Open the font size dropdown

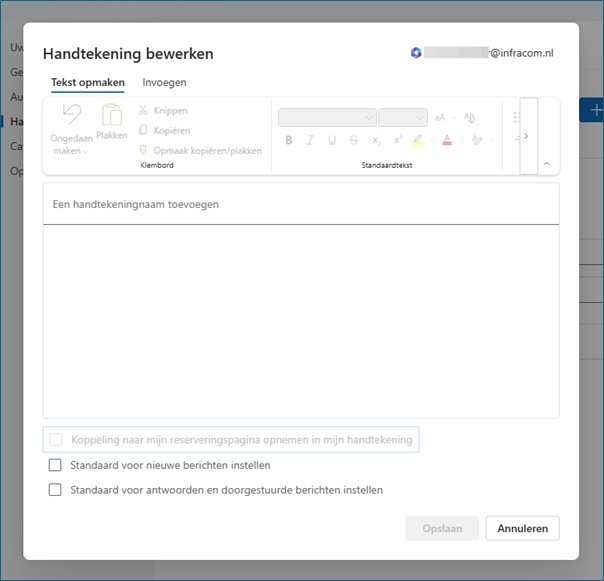tap(403, 118)
